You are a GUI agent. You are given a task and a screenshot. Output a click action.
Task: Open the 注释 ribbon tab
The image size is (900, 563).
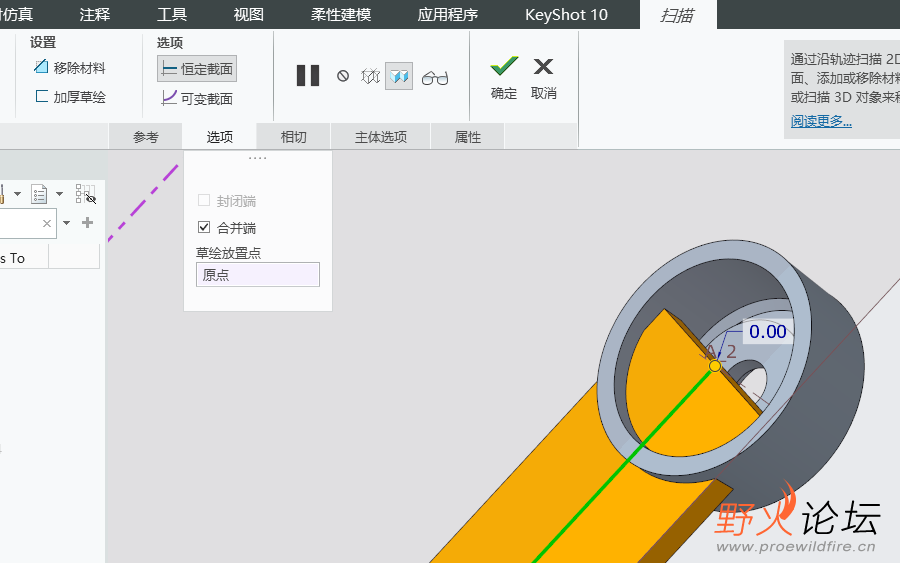[x=95, y=14]
